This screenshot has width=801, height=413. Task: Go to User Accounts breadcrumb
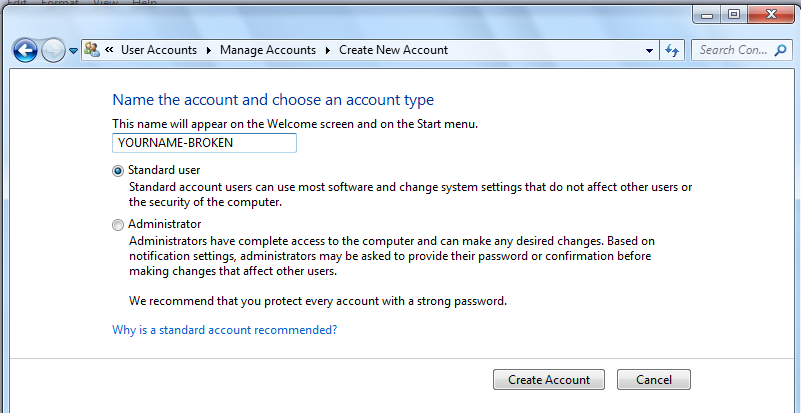[x=160, y=50]
